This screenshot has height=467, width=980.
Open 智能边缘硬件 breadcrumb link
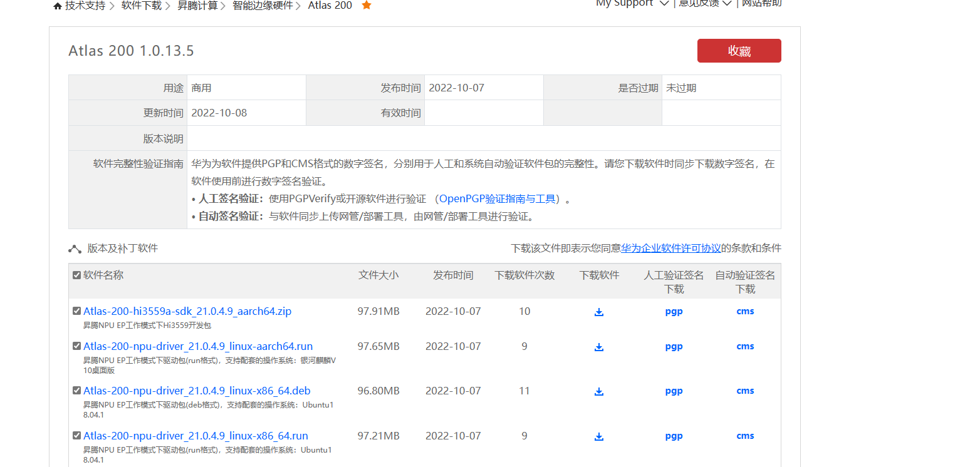click(263, 6)
